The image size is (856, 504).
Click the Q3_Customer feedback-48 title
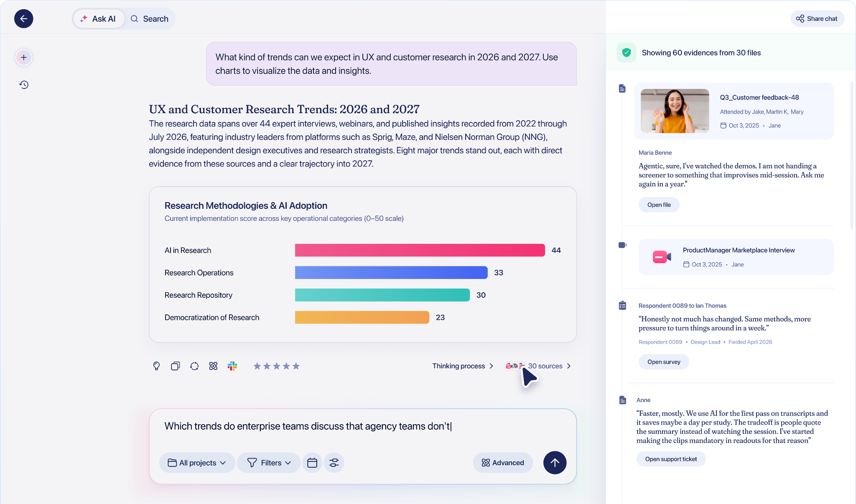[x=759, y=97]
